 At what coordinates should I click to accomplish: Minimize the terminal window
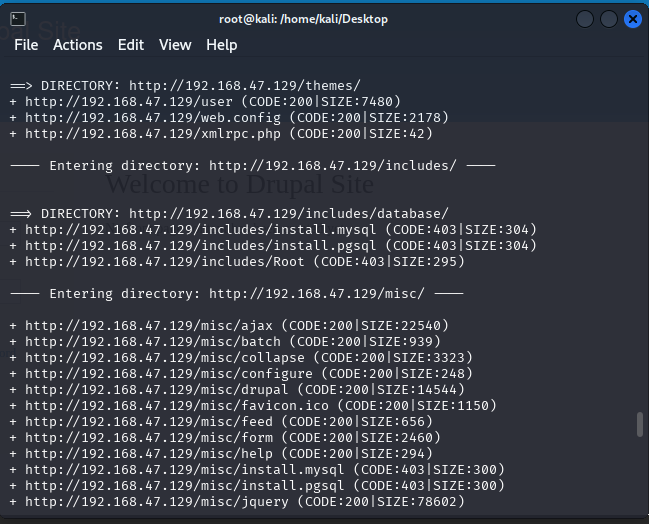[x=585, y=19]
